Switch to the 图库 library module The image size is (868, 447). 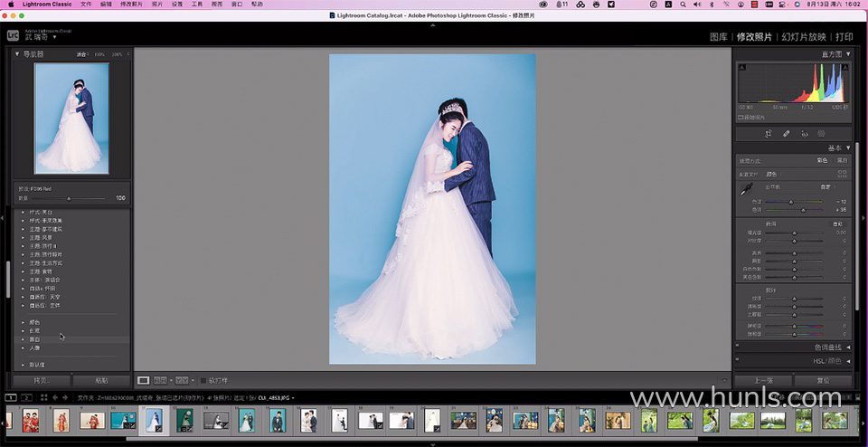coord(718,37)
